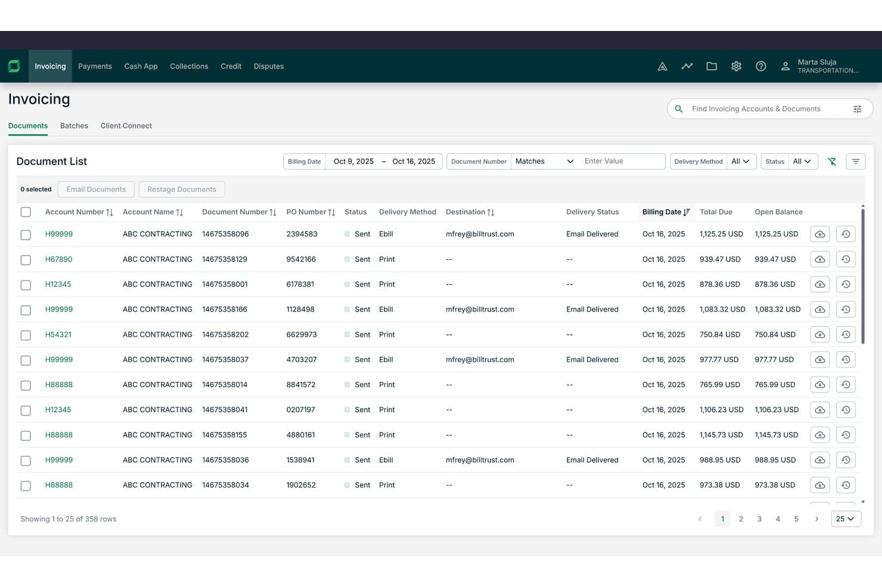
Task: Check the row for document 14675358037
Action: tap(26, 360)
